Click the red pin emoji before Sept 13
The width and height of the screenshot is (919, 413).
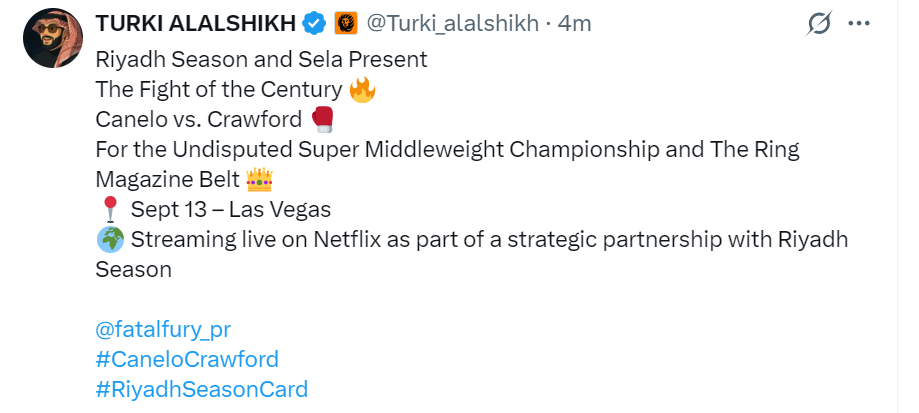pos(110,210)
